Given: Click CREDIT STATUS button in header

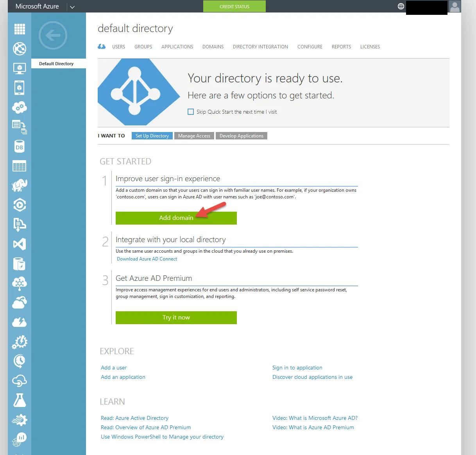Looking at the screenshot, I should tap(234, 6).
